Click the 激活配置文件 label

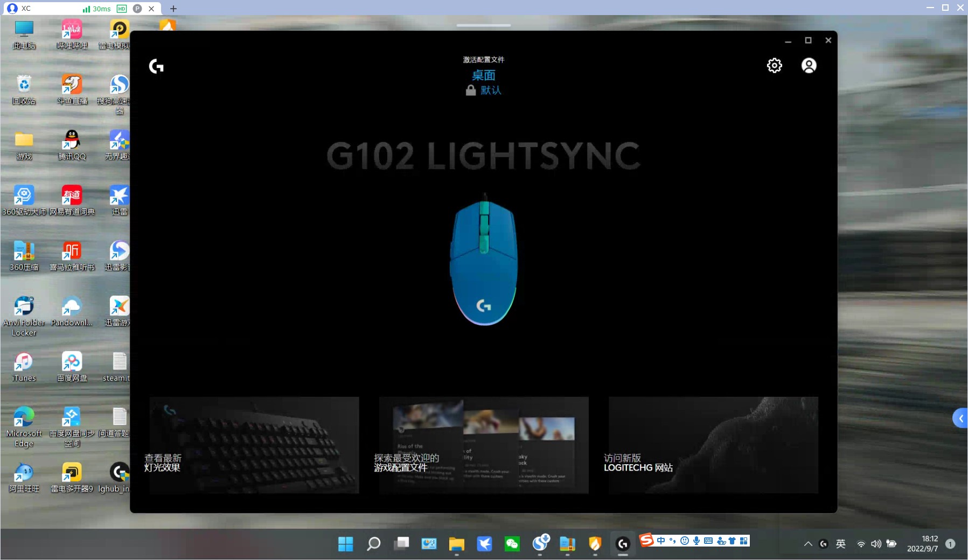(483, 60)
